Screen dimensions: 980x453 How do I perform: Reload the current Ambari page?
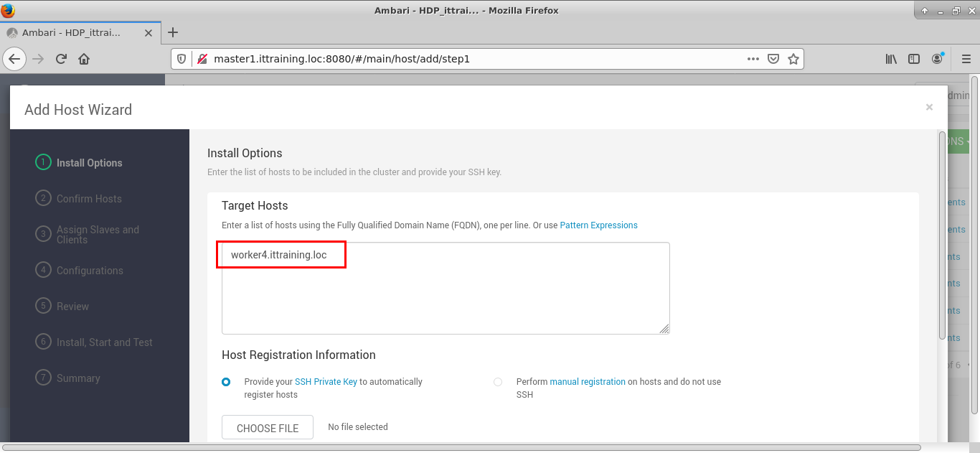(x=61, y=59)
